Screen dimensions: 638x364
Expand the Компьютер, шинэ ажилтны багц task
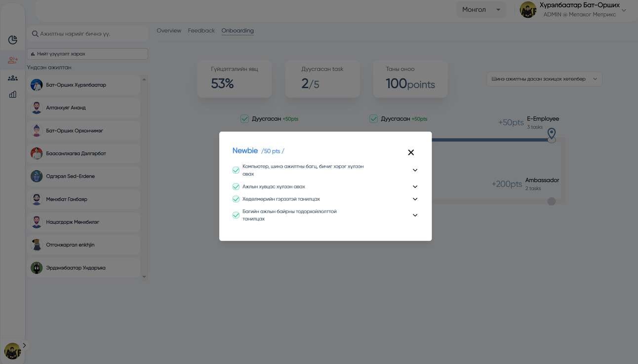[415, 170]
